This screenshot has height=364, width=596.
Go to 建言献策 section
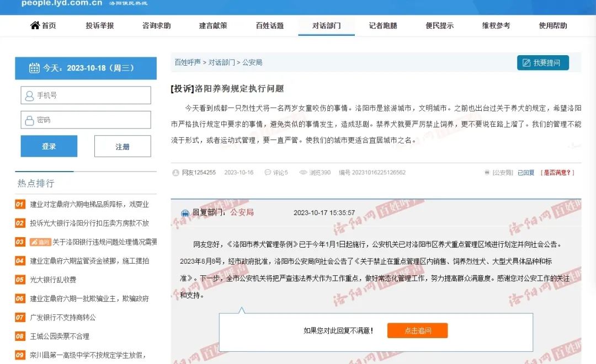point(213,25)
